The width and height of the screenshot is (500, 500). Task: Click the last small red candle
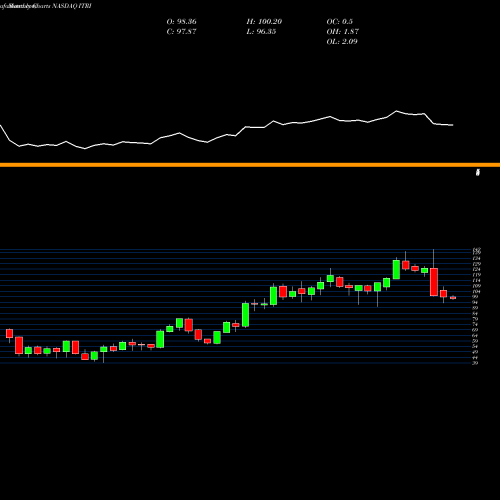[x=453, y=298]
